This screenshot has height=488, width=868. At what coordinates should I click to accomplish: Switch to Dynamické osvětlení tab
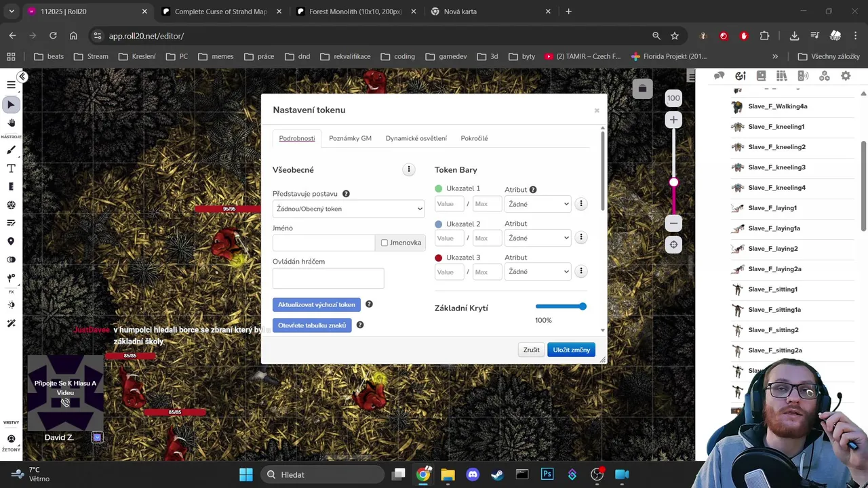point(416,138)
